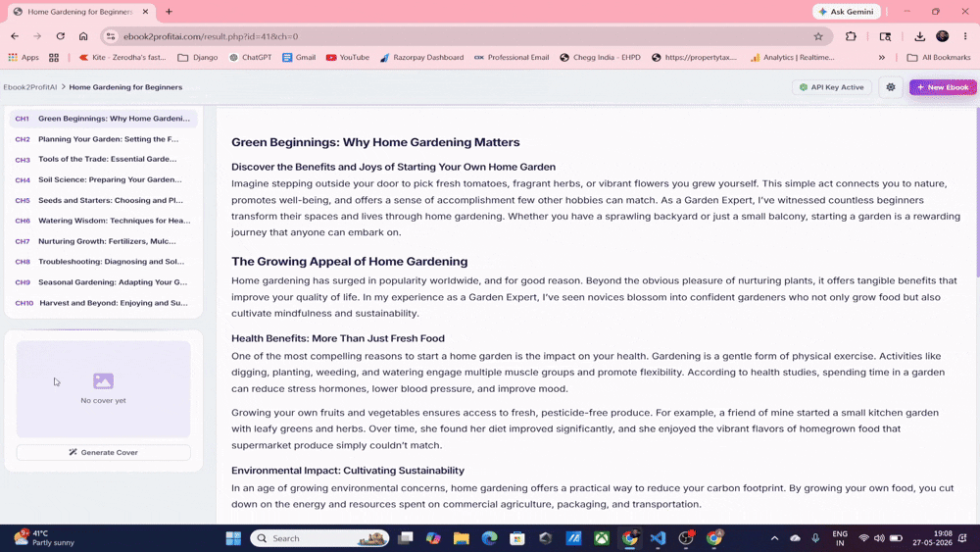Click the No cover yet placeholder
This screenshot has width=980, height=552.
(x=103, y=389)
